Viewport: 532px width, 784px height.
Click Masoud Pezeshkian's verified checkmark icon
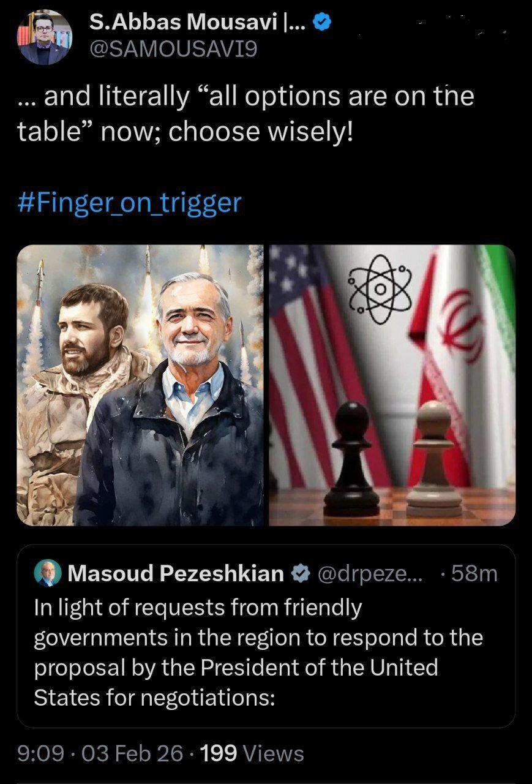coord(299,574)
